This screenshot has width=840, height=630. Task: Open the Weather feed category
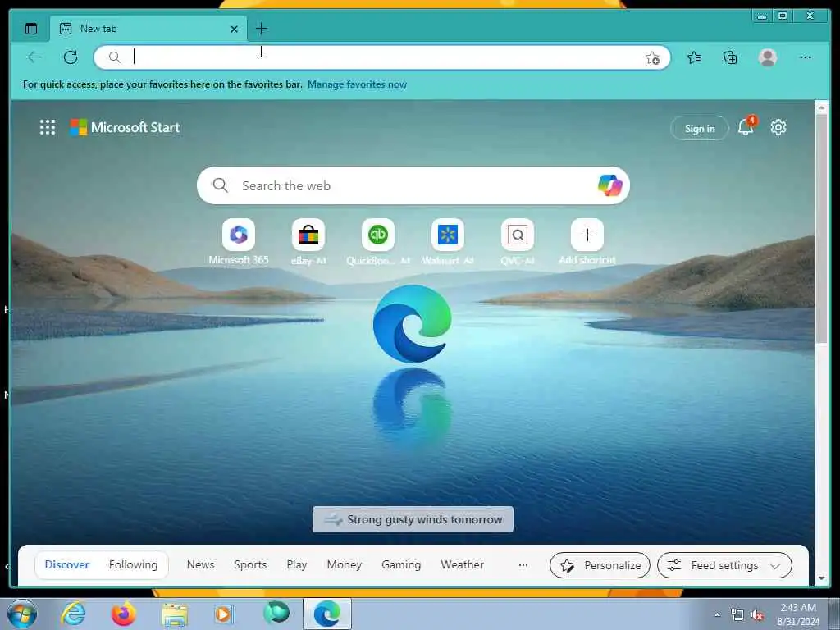click(463, 564)
